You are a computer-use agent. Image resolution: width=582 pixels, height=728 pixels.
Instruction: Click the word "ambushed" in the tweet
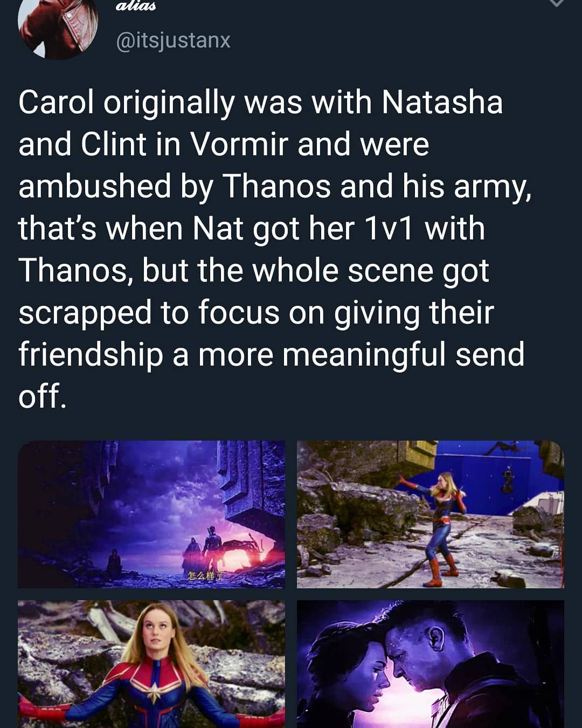pyautogui.click(x=94, y=186)
